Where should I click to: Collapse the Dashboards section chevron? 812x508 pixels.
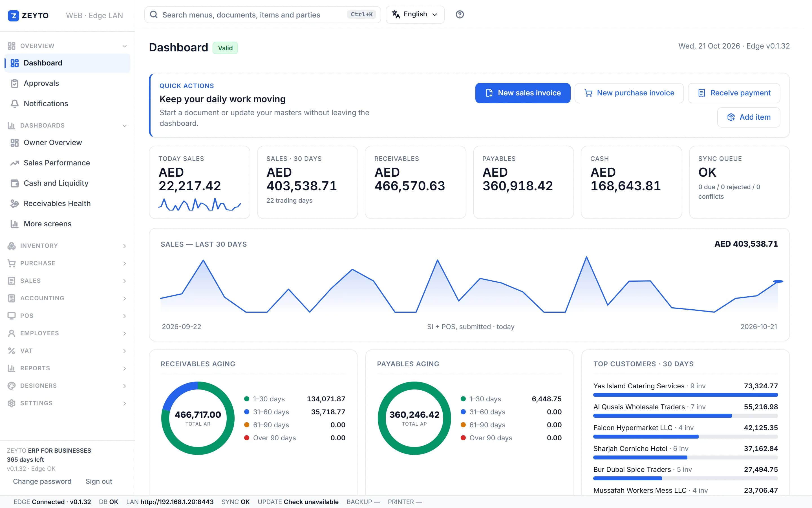point(125,126)
